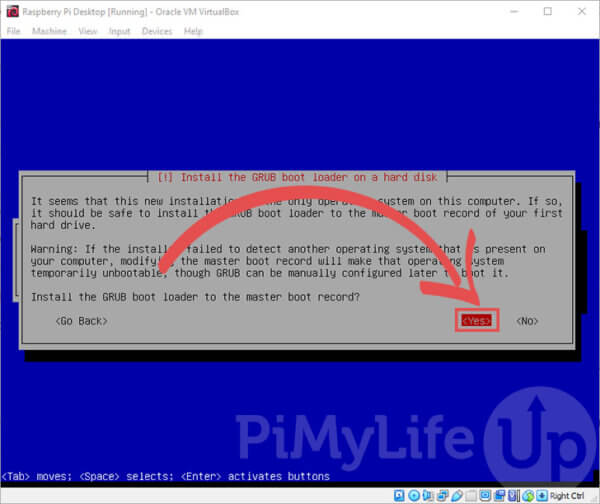Click the display status icon
600x504 pixels.
tap(485, 496)
